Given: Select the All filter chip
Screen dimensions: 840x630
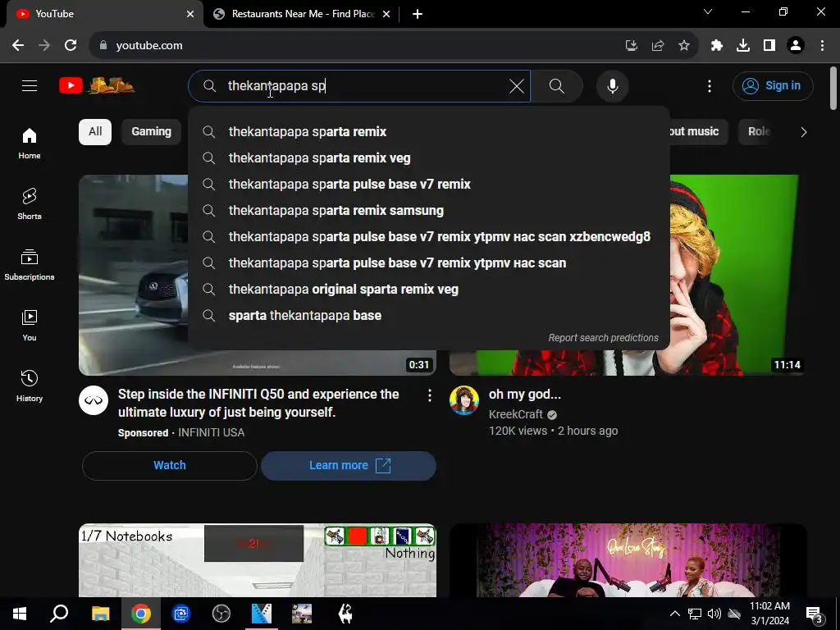Looking at the screenshot, I should (95, 132).
